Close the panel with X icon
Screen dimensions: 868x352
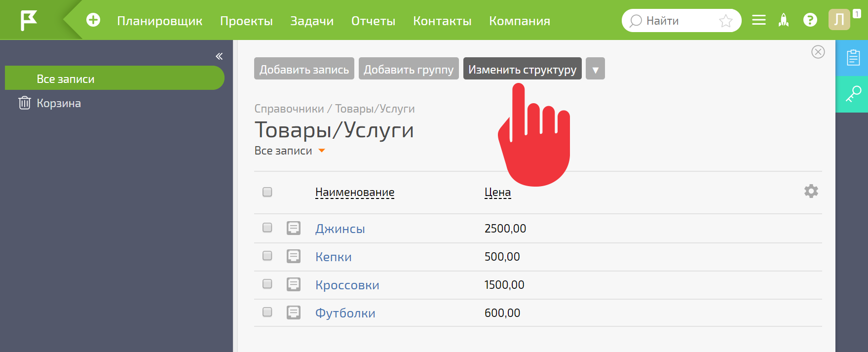tap(818, 52)
